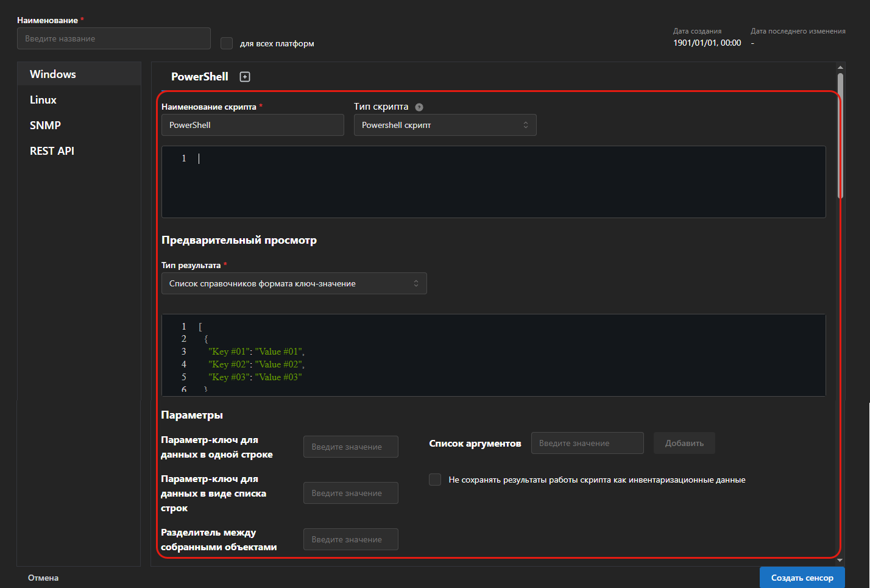Click the 'Разделитель между собранными объектами' input
The image size is (870, 588).
[350, 539]
